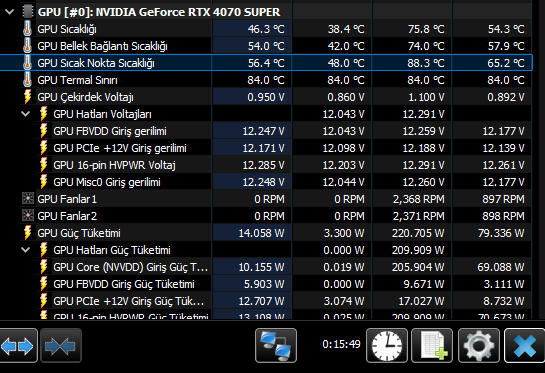Open the network remote monitoring computers icon
The image size is (545, 373).
pos(276,346)
